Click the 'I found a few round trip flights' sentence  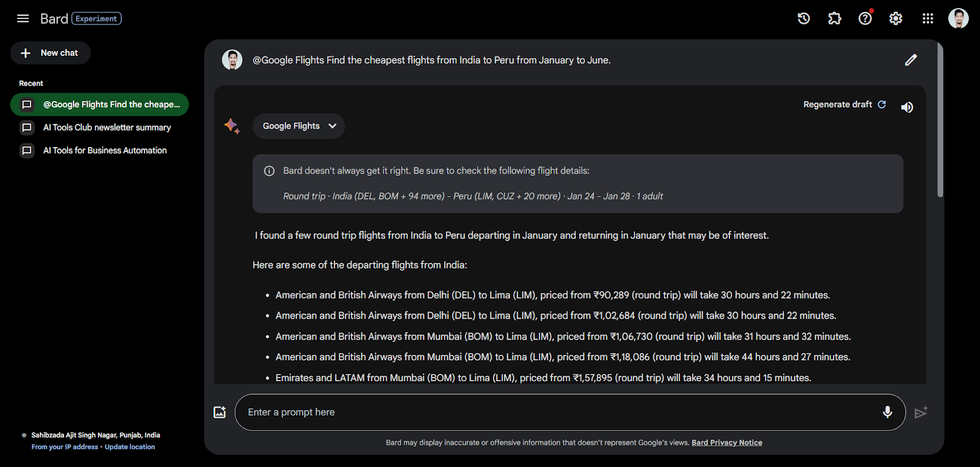(x=511, y=235)
